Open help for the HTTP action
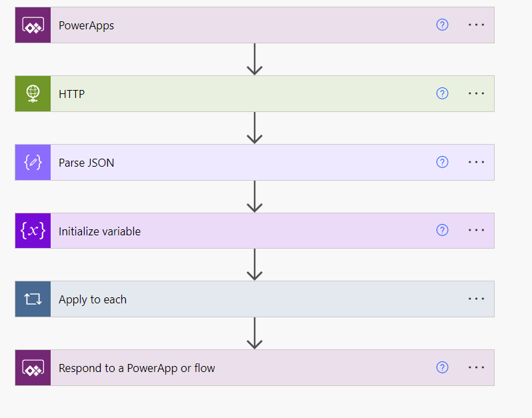 (442, 93)
